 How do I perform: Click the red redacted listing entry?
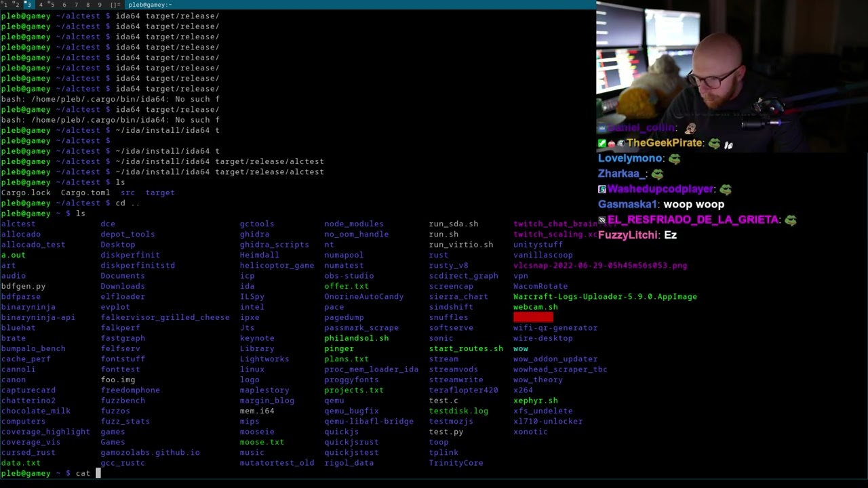point(533,317)
